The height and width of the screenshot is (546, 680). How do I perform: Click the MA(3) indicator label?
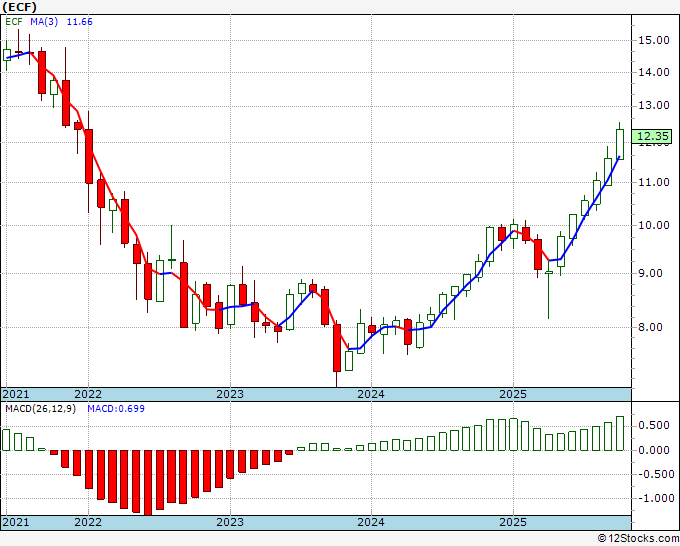[x=44, y=22]
